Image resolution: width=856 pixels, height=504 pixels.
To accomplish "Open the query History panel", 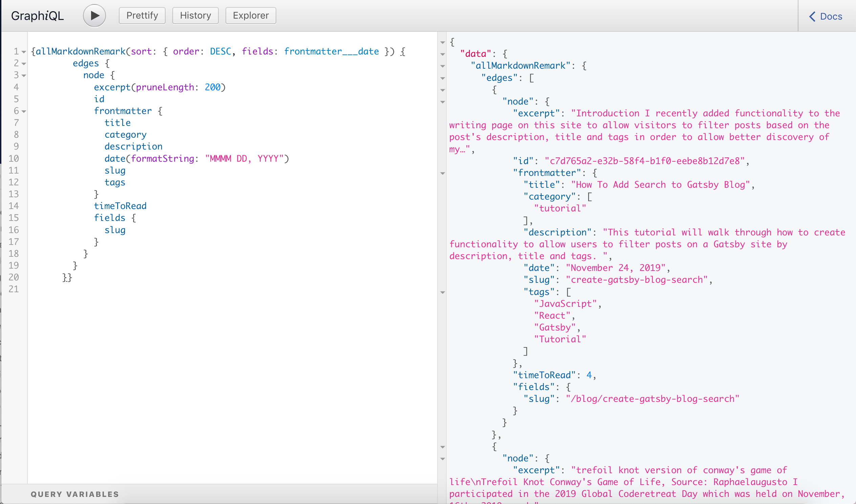I will coord(195,15).
